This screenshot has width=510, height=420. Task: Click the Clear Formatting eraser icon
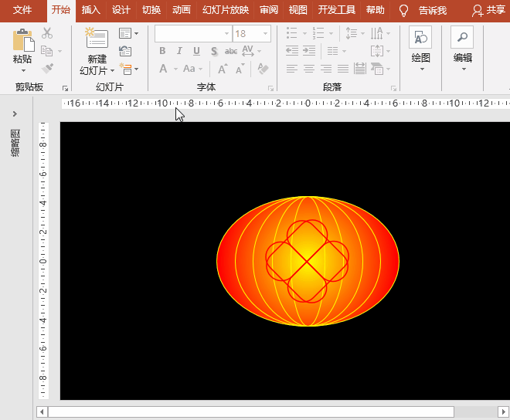pos(263,69)
